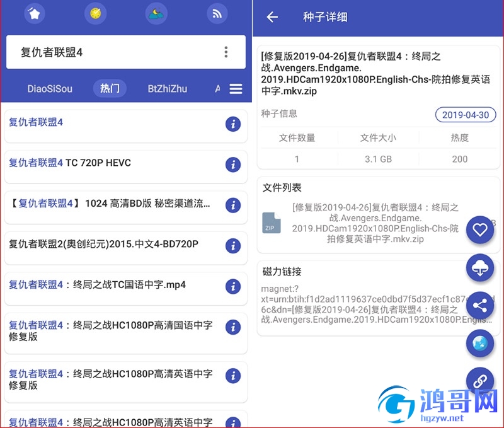Open the three-dot menu in search box
This screenshot has height=428, width=504.
coord(226,52)
